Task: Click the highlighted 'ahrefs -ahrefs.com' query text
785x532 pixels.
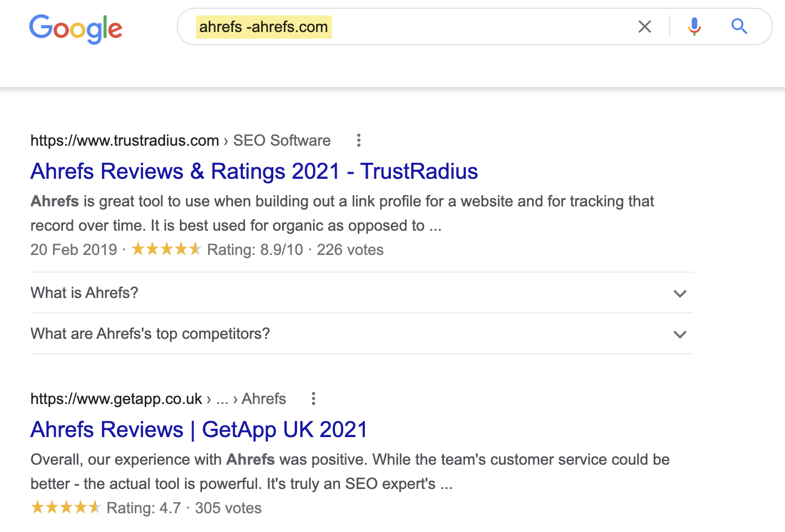Action: pos(263,26)
